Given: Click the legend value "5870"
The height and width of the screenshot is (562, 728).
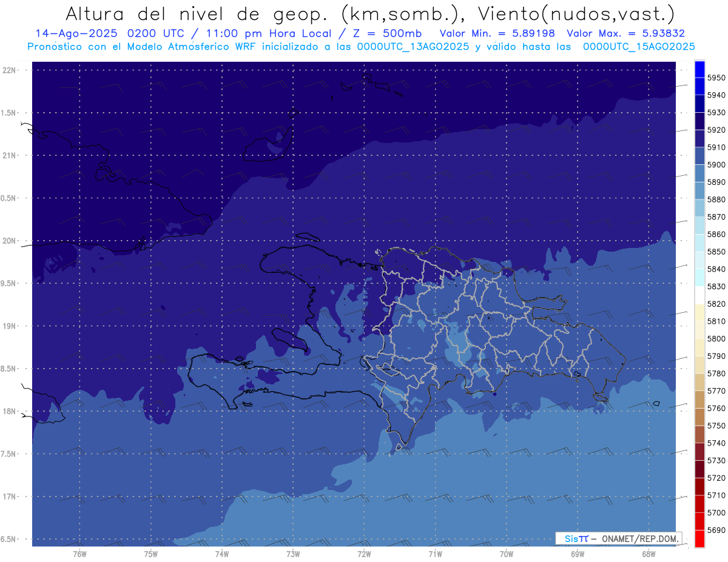Looking at the screenshot, I should coord(716,217).
